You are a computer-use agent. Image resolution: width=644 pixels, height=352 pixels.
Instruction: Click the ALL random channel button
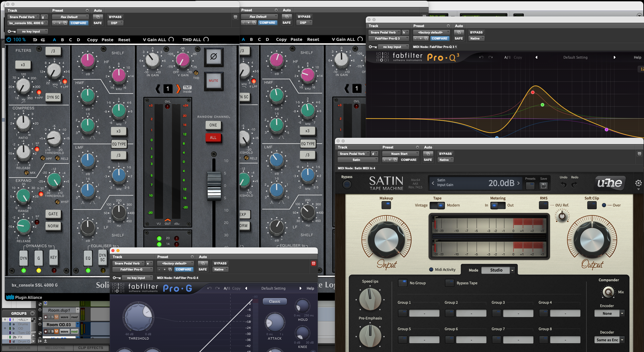pos(213,138)
